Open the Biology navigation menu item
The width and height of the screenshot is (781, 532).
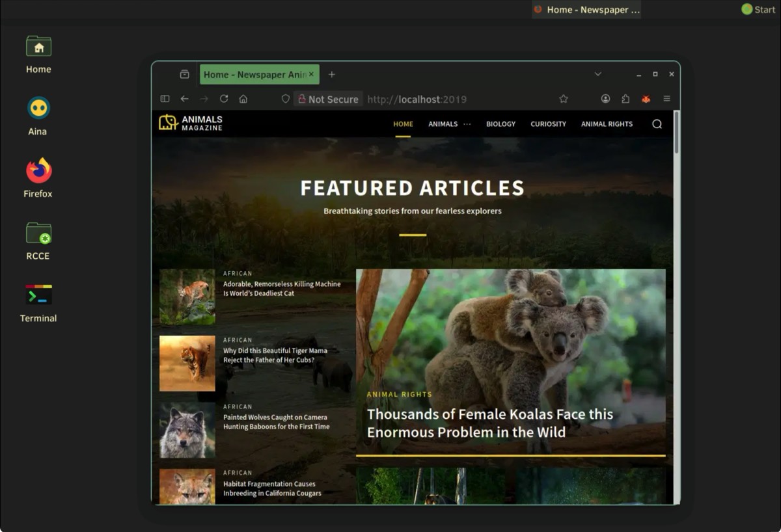coord(500,124)
